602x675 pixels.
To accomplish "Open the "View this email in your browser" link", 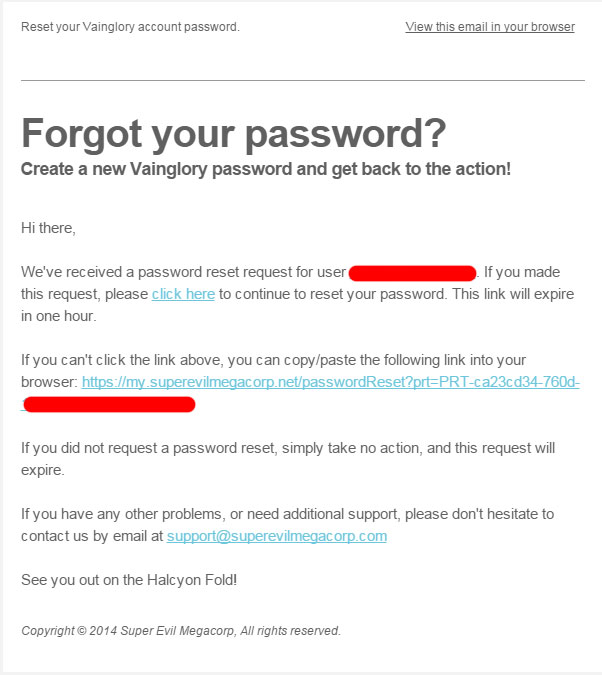I will click(x=490, y=27).
